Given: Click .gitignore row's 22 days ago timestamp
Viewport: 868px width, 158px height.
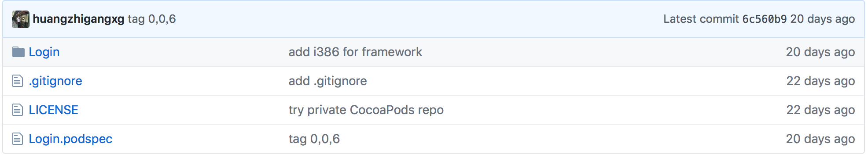Looking at the screenshot, I should point(820,81).
